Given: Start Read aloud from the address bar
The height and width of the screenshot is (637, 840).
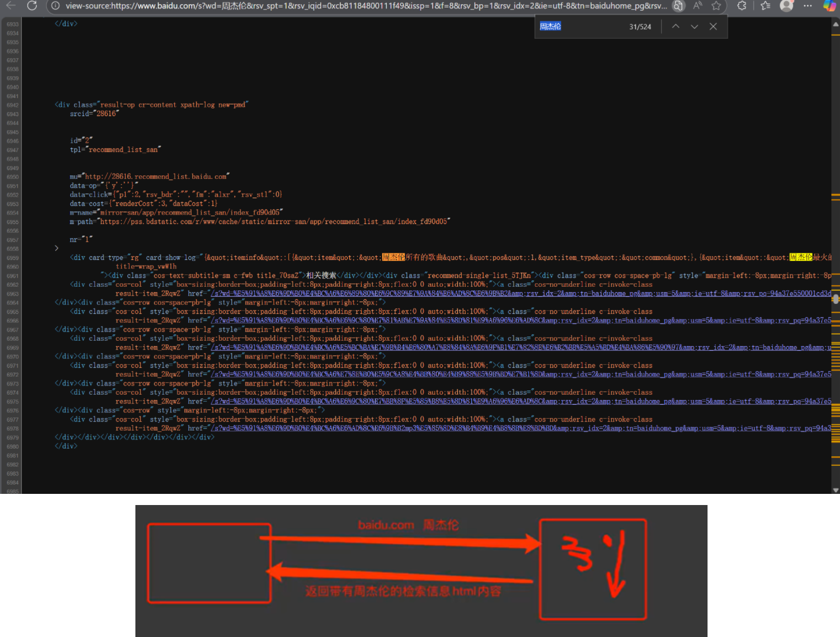Looking at the screenshot, I should (x=698, y=6).
